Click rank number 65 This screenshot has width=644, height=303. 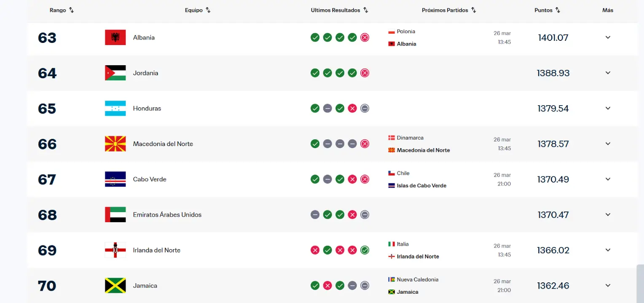tap(47, 108)
